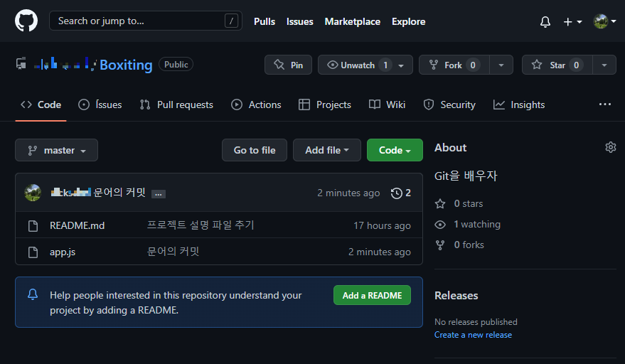Open the Wiki tab
This screenshot has height=364, width=625.
387,105
